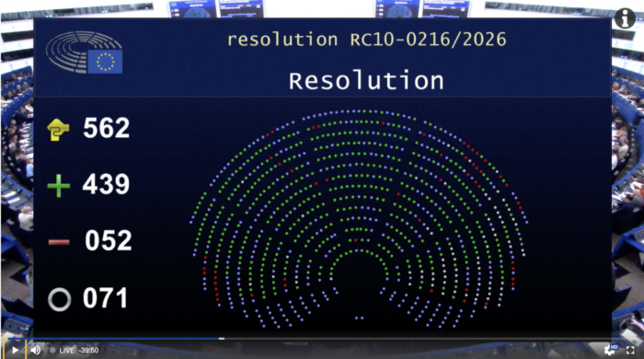This screenshot has width=644, height=359.
Task: Seek using the video progress bar
Action: tap(322, 339)
